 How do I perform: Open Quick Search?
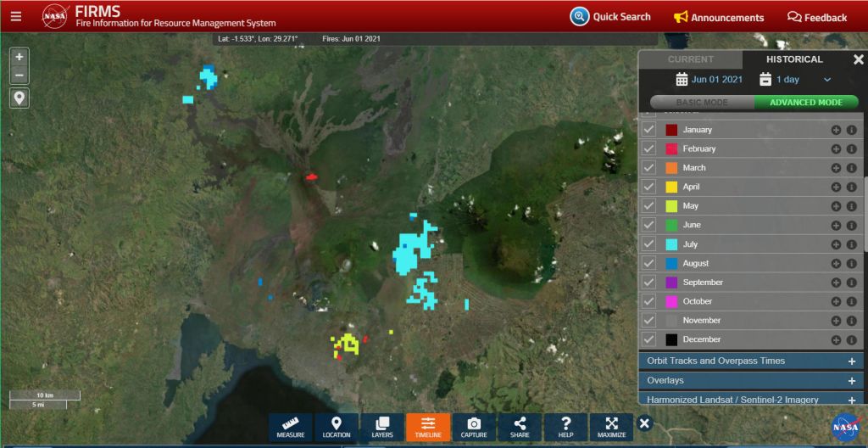(610, 17)
